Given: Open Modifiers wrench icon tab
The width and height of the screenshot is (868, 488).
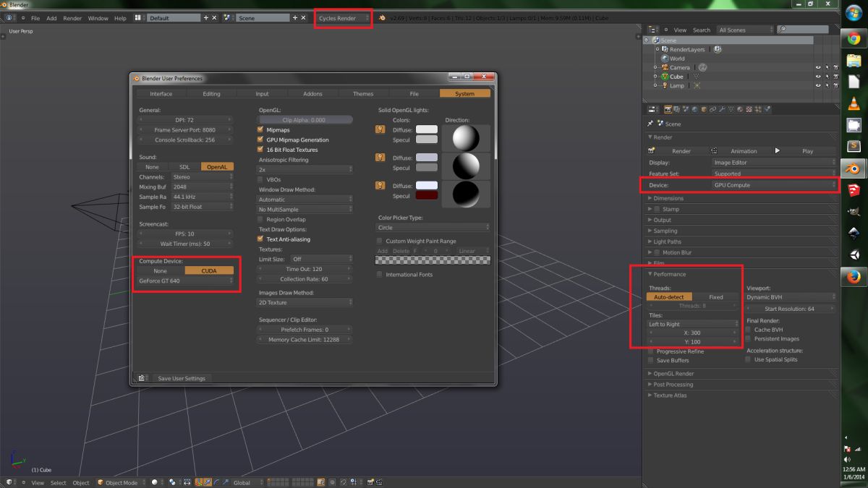Looking at the screenshot, I should tap(722, 109).
